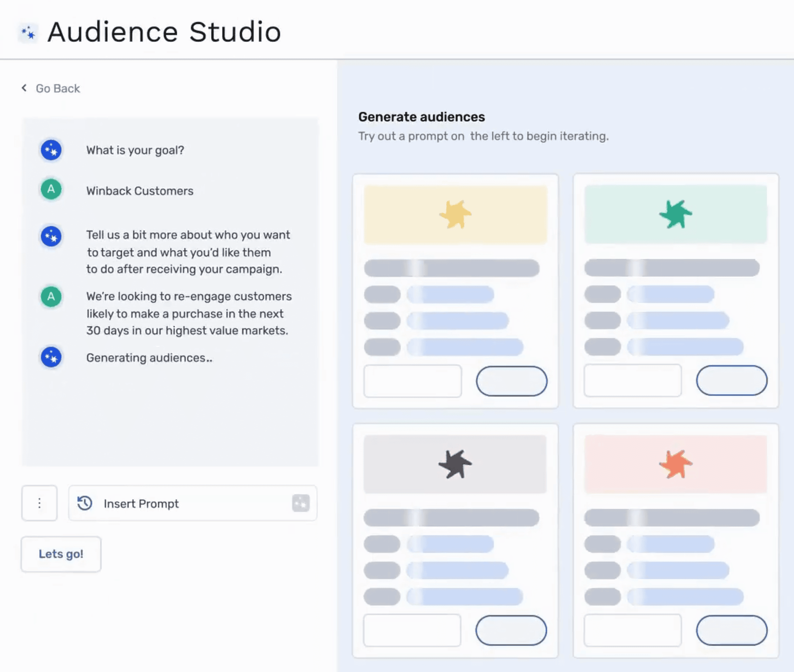The image size is (794, 672).
Task: Click the Audience Studio sparkle logo
Action: (x=28, y=32)
